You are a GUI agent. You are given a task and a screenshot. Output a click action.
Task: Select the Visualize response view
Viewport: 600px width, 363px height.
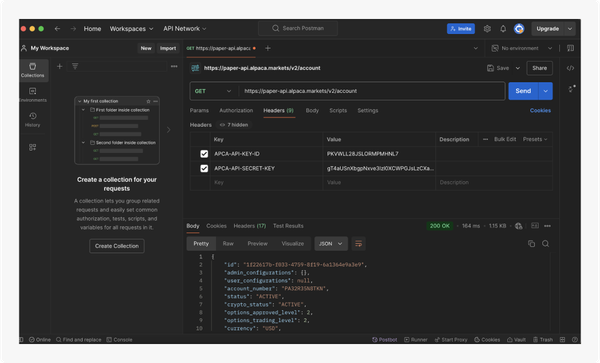tap(293, 244)
